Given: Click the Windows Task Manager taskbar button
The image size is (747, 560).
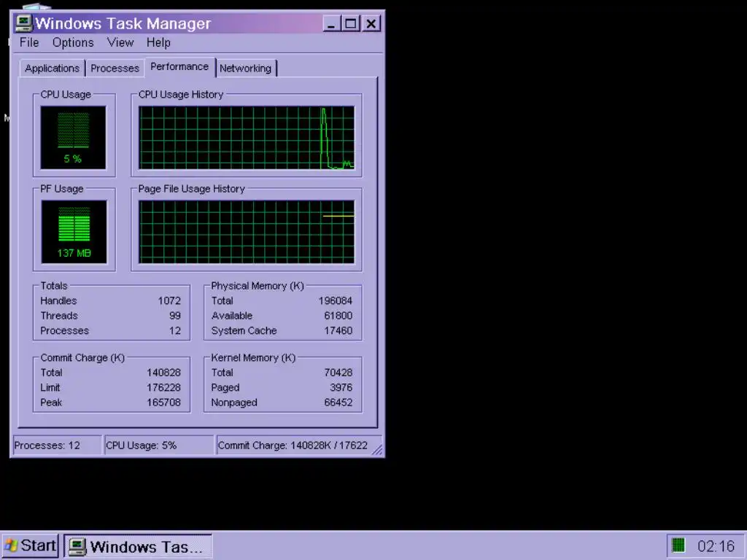Looking at the screenshot, I should tap(138, 547).
